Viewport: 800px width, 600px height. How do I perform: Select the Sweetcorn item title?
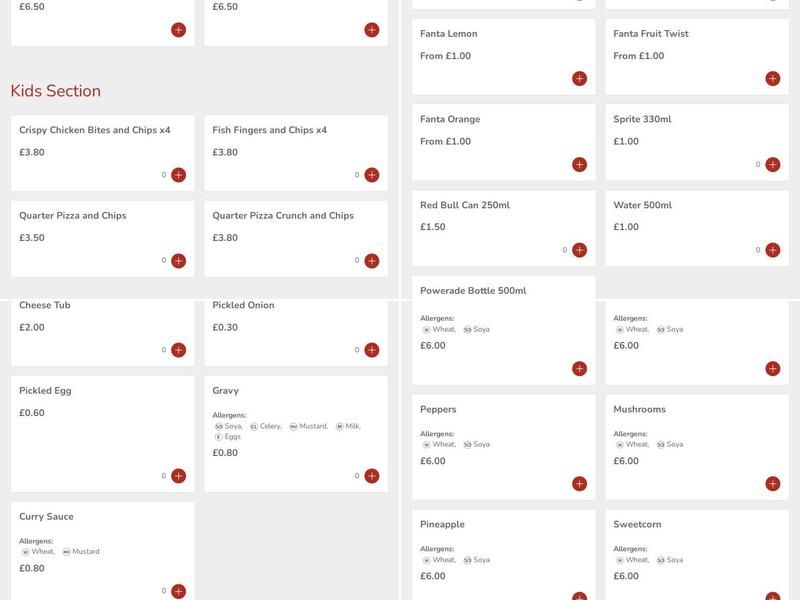pyautogui.click(x=637, y=524)
